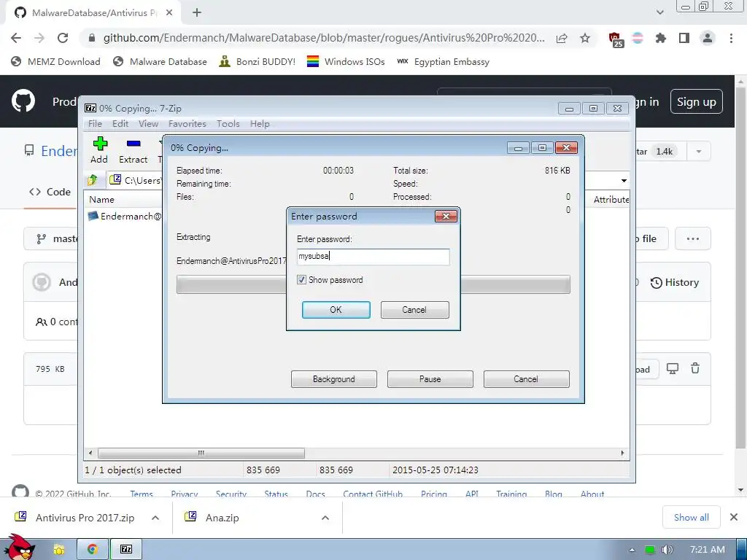Open the 7-Zip Tools menu

point(228,124)
